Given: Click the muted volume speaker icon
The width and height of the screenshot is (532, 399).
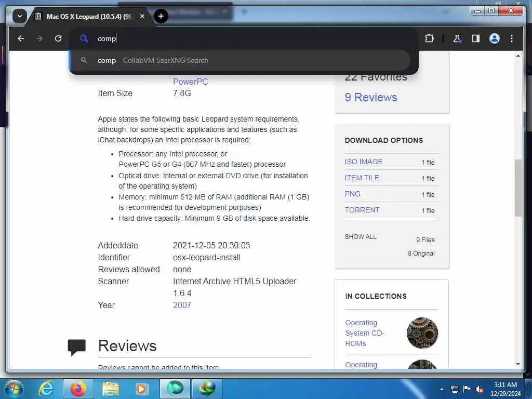Looking at the screenshot, I should 480,390.
